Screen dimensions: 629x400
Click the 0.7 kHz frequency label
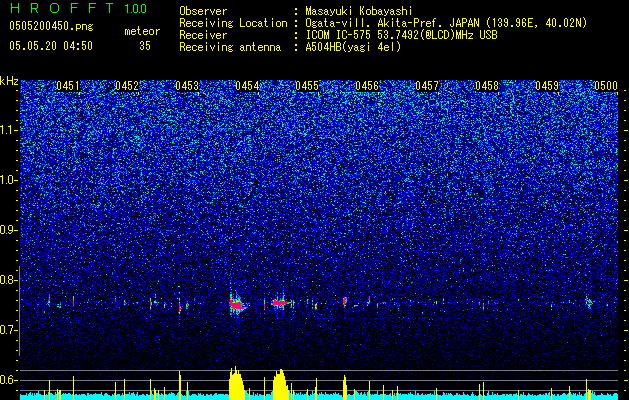8,330
